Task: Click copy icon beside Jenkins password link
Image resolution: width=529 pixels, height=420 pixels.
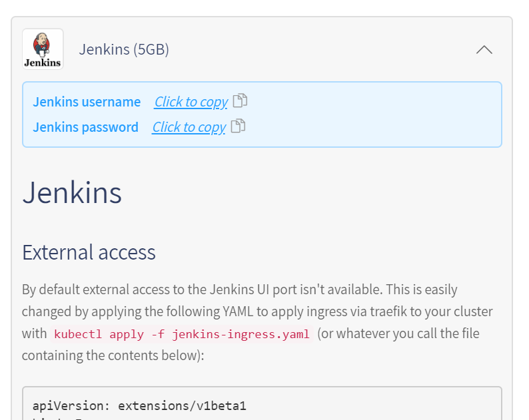Action: (x=238, y=126)
